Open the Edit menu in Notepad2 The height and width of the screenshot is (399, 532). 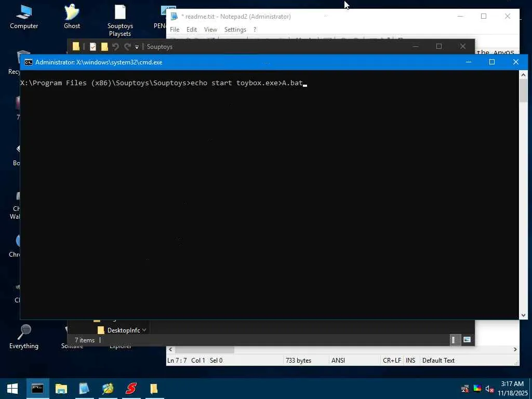point(192,30)
